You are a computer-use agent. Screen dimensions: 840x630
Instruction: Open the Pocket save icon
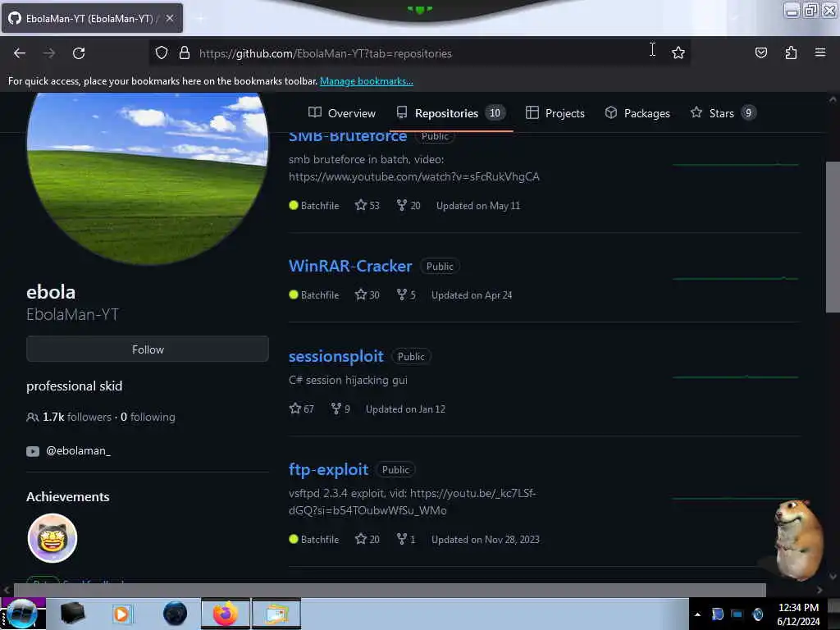(760, 52)
